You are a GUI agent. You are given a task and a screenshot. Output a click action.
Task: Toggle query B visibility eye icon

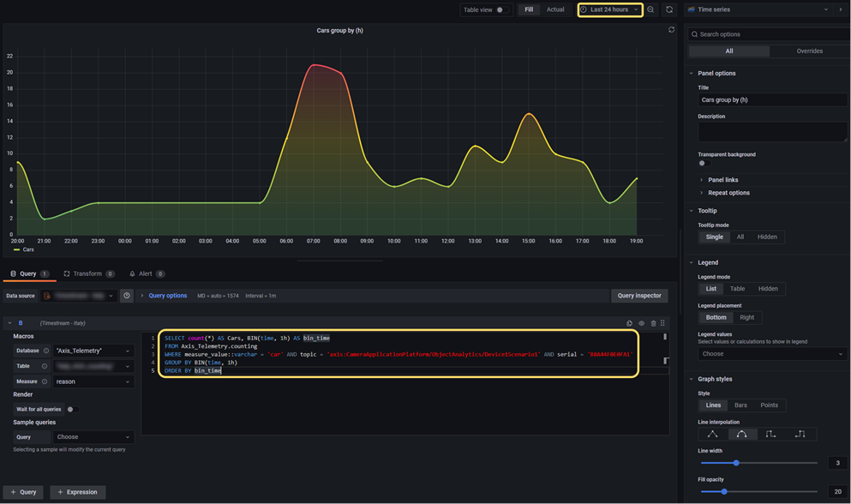642,323
